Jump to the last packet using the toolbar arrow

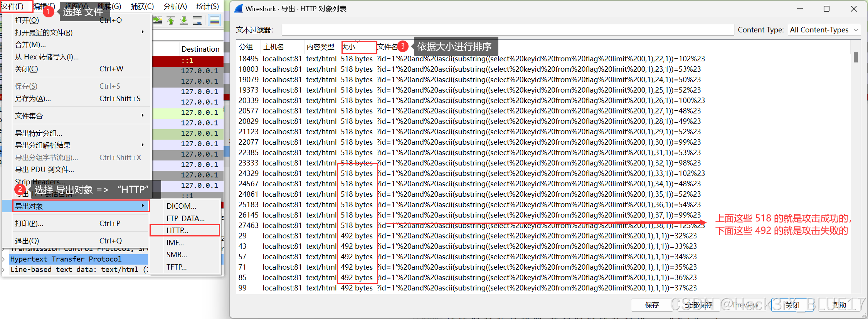click(184, 20)
